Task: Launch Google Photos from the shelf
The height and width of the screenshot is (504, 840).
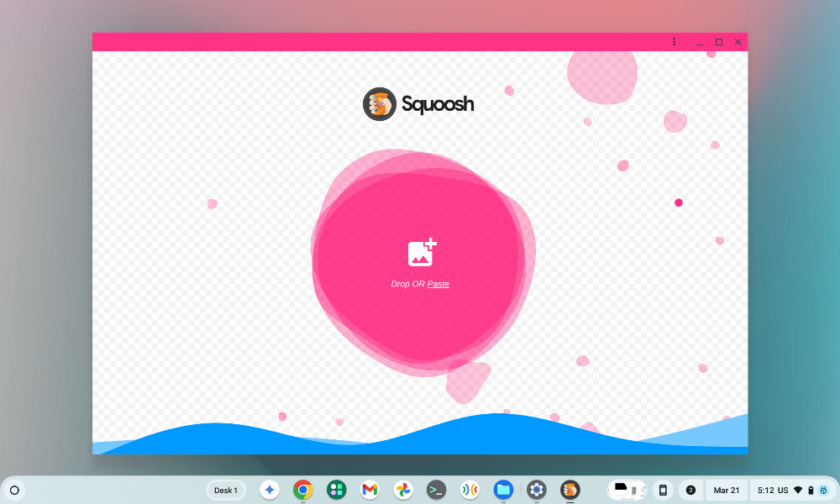Action: point(402,490)
